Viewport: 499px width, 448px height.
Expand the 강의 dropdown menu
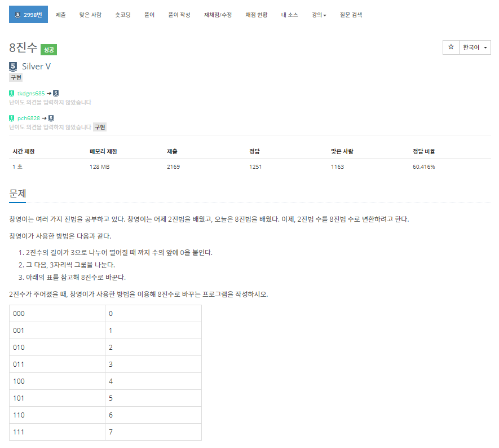(319, 15)
